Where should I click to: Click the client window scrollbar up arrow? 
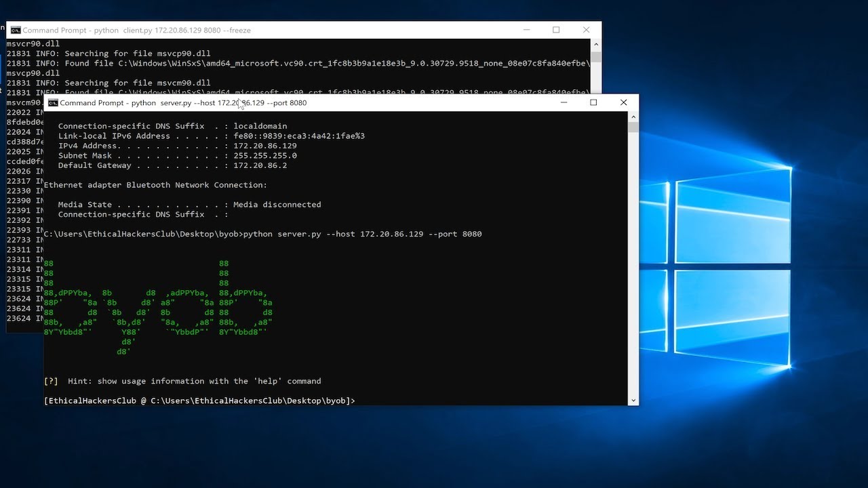(596, 44)
